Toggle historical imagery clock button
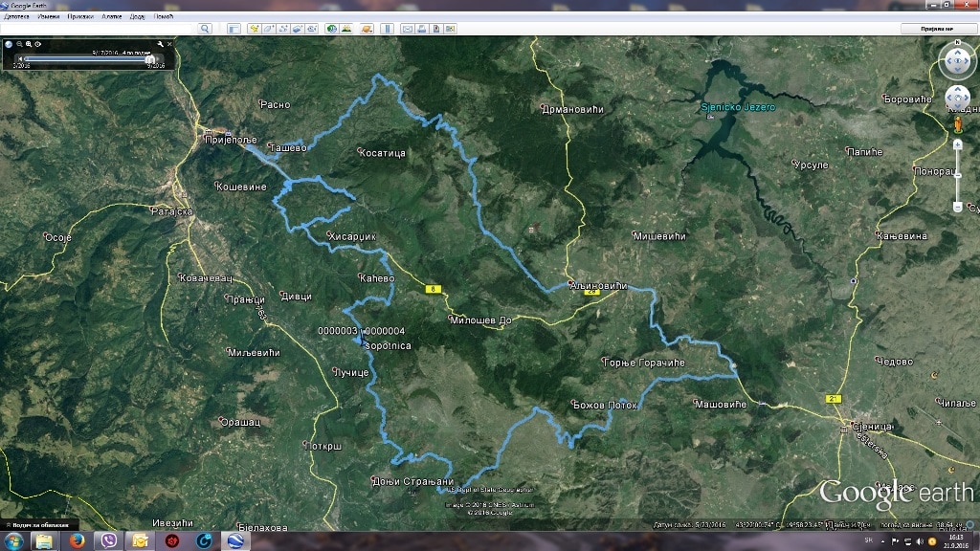This screenshot has height=551, width=980. coord(331,29)
